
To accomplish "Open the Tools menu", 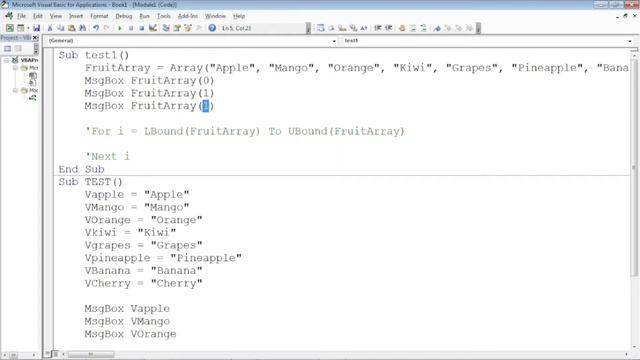I will [164, 16].
